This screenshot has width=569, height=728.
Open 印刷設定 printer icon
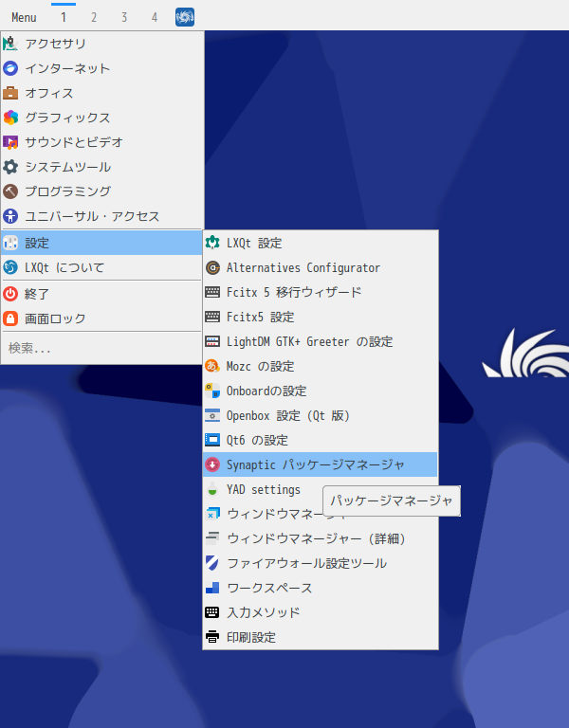tap(212, 637)
